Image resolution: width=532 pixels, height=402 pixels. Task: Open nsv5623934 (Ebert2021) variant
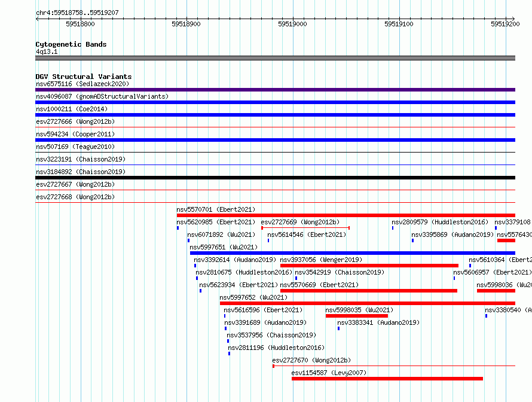coord(239,285)
